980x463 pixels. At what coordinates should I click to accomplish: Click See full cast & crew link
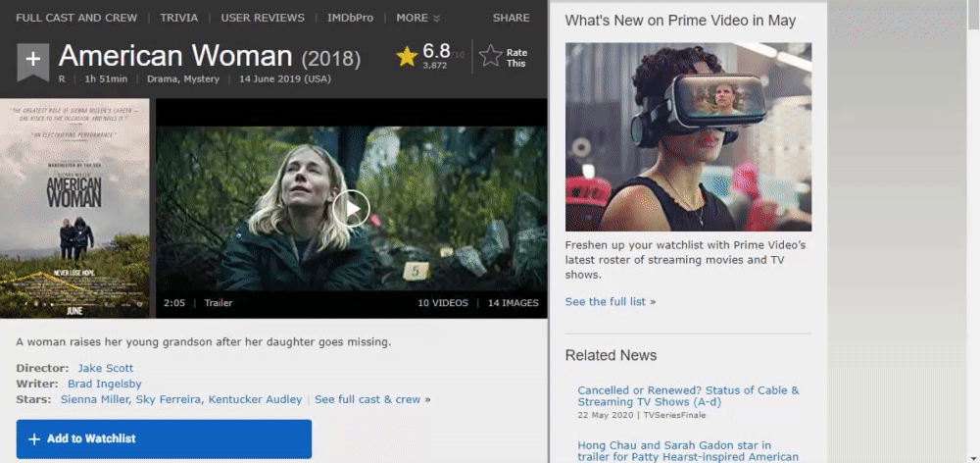(x=367, y=399)
